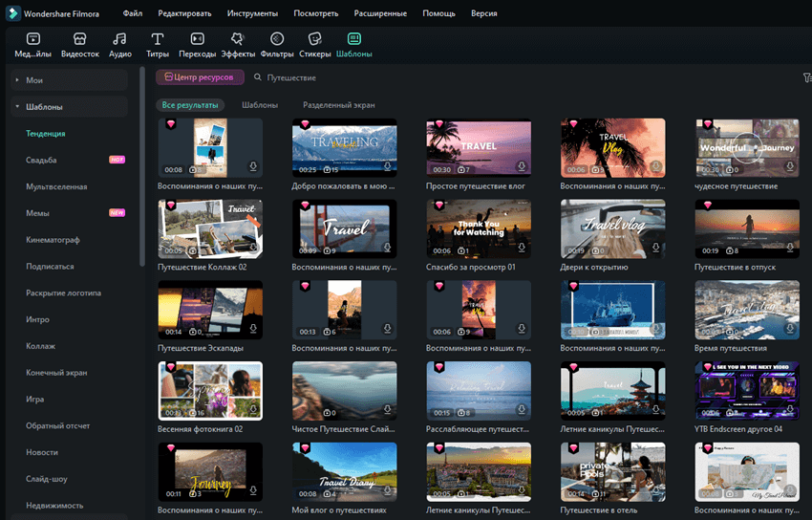The width and height of the screenshot is (812, 520).
Task: Switch to the Разделенный экран tab
Action: (x=338, y=104)
